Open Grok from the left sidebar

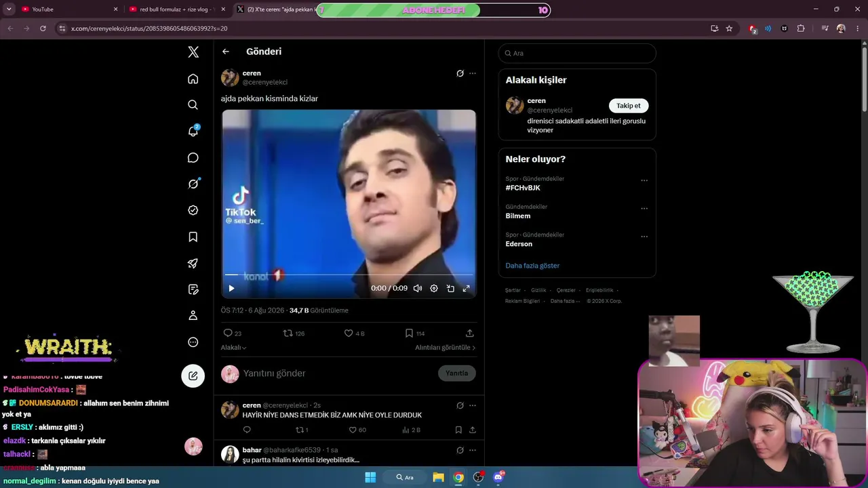(x=193, y=184)
